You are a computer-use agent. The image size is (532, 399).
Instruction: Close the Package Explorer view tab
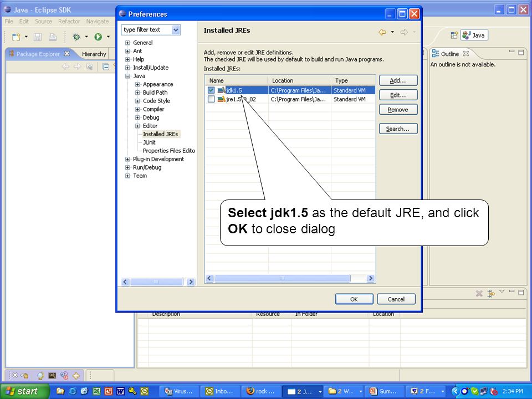click(x=67, y=54)
